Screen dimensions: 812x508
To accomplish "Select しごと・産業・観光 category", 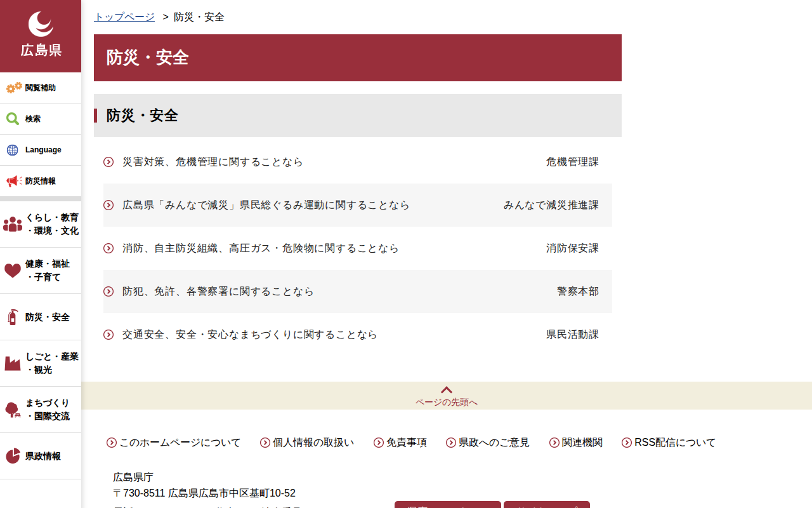I will pyautogui.click(x=41, y=363).
